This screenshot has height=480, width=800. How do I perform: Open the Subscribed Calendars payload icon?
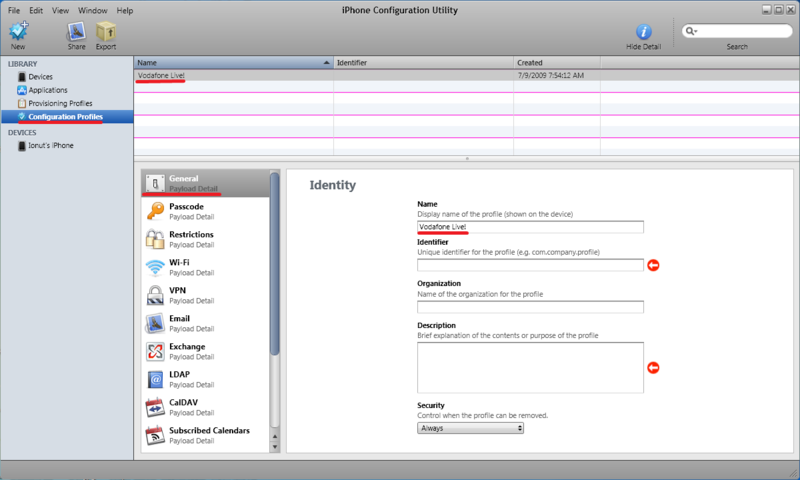155,435
